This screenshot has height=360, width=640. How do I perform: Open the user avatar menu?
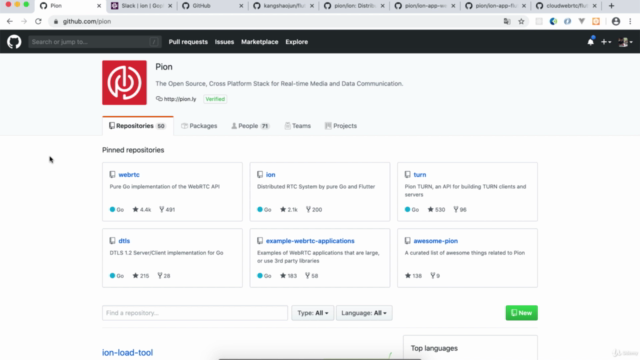click(625, 42)
